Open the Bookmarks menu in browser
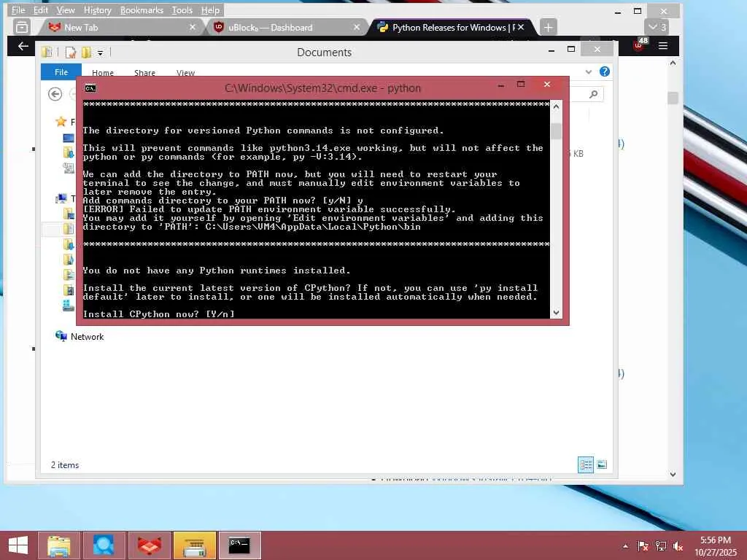 point(142,10)
